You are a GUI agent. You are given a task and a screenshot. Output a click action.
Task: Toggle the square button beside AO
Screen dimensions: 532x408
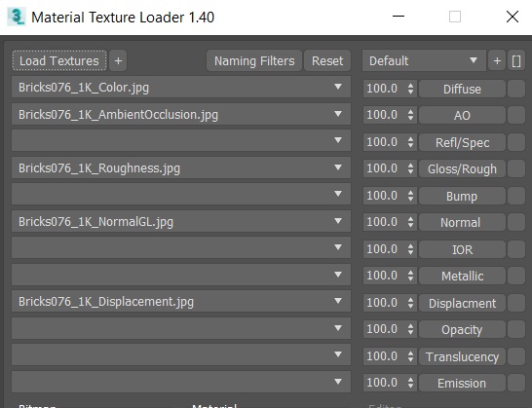point(516,115)
